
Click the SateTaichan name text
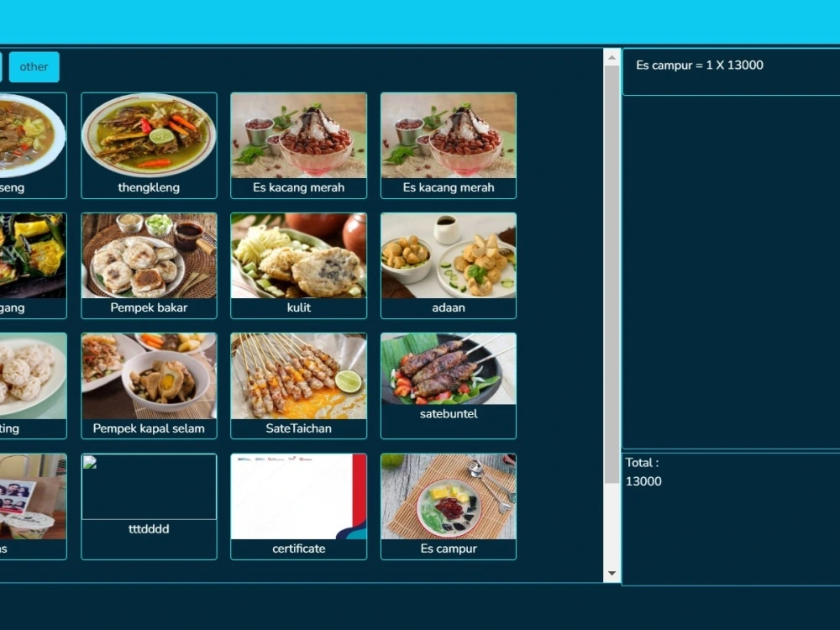tap(298, 428)
